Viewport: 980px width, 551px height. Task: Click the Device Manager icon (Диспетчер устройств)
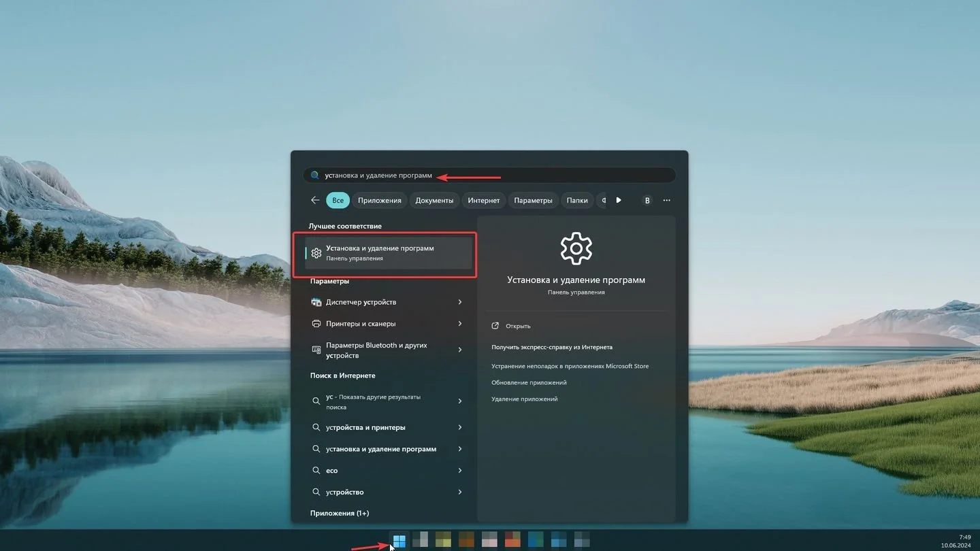coord(316,302)
